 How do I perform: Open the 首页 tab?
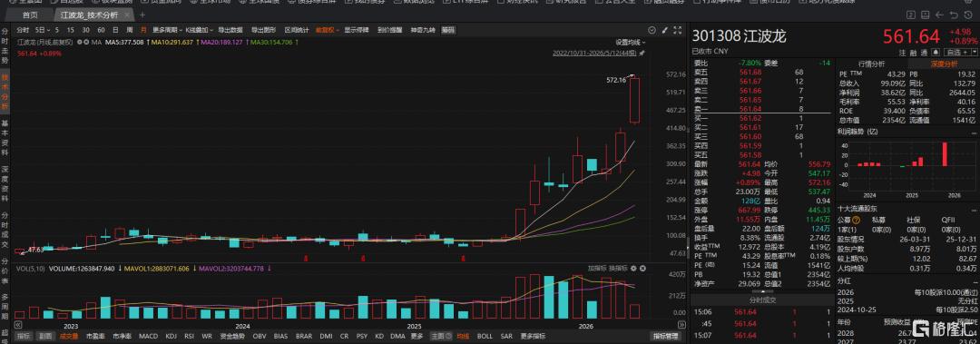click(x=29, y=15)
